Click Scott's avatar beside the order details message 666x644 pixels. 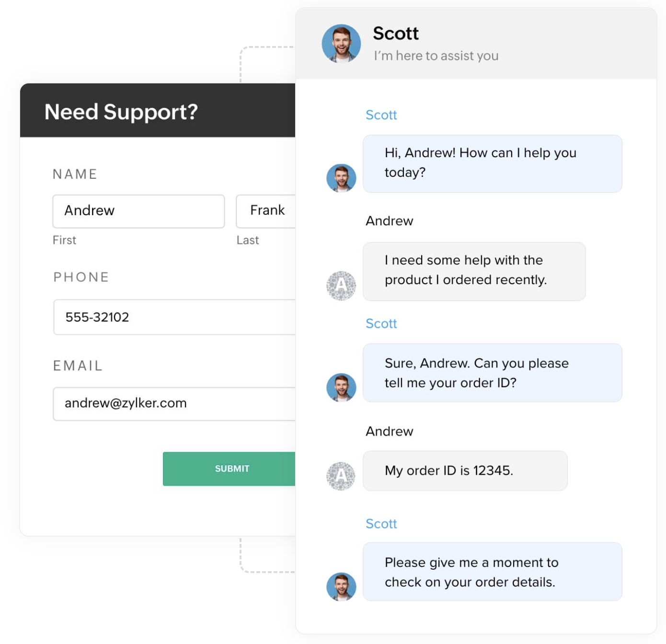tap(341, 586)
